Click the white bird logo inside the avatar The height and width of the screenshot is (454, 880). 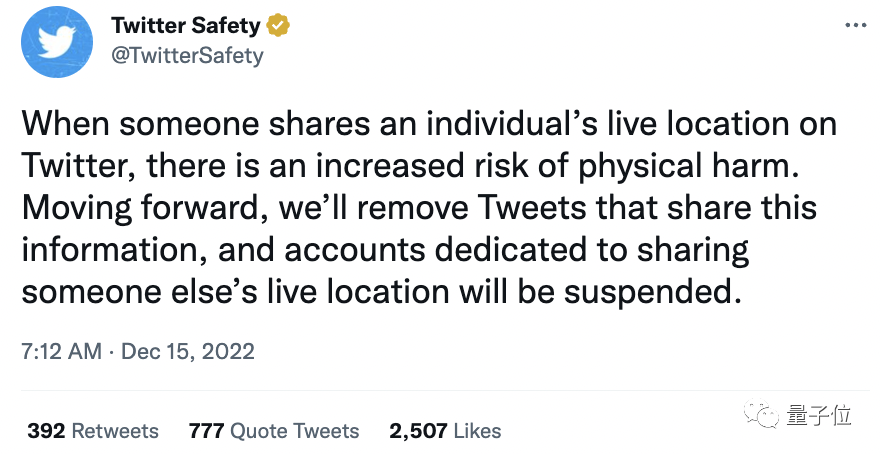57,42
